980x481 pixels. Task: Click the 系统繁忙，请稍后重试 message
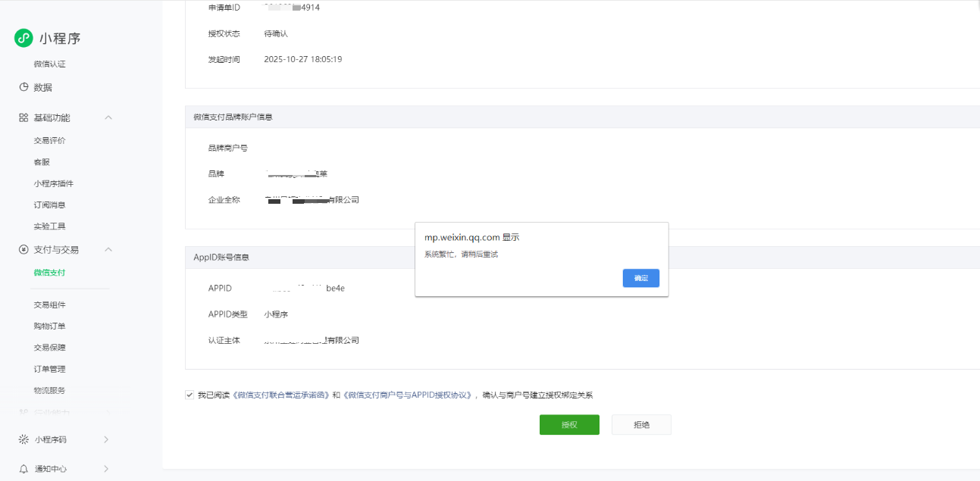pyautogui.click(x=461, y=255)
